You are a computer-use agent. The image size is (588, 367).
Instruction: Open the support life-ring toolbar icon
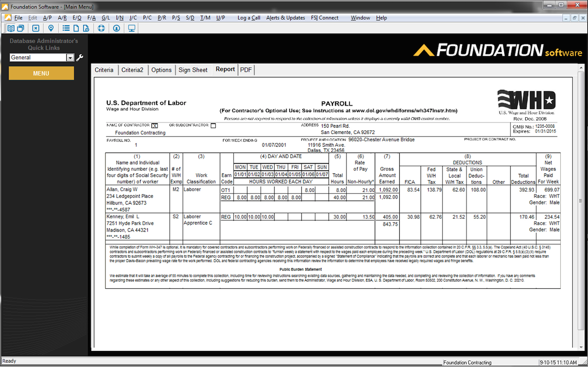101,28
